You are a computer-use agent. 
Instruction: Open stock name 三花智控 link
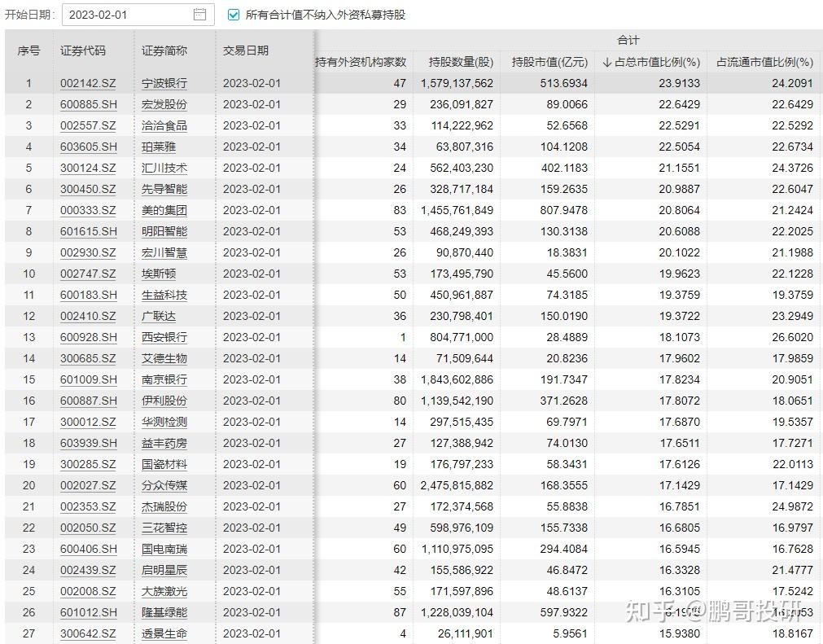click(x=164, y=528)
